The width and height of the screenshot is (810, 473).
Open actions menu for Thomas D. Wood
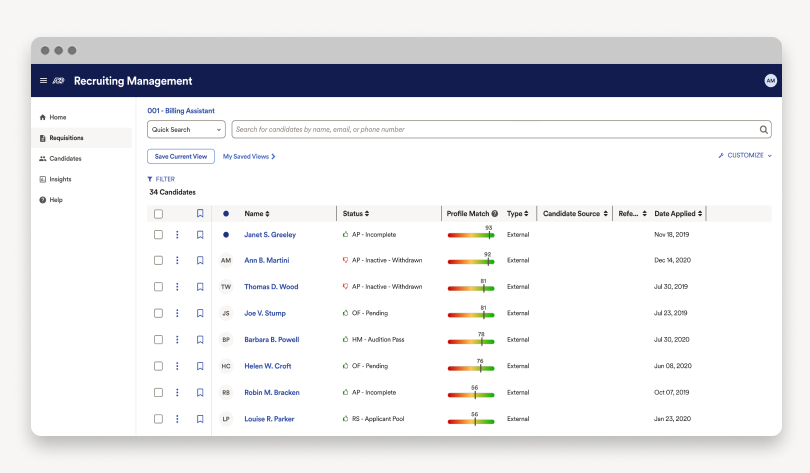pyautogui.click(x=177, y=287)
